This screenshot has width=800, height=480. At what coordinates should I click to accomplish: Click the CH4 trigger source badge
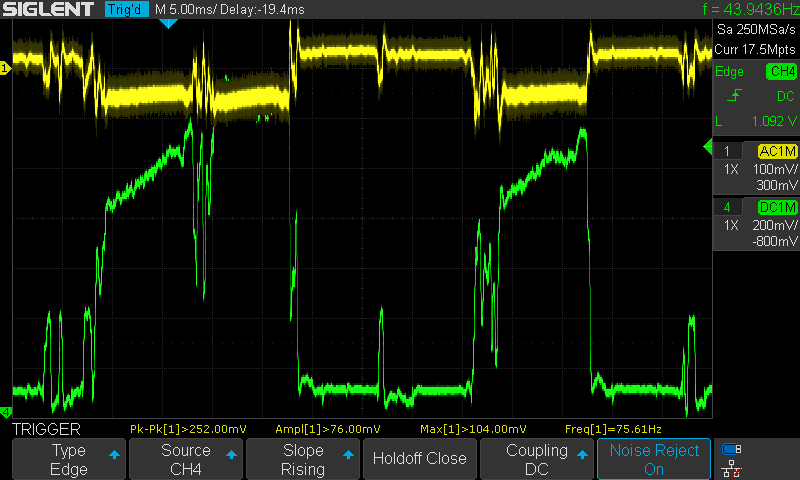pyautogui.click(x=781, y=71)
